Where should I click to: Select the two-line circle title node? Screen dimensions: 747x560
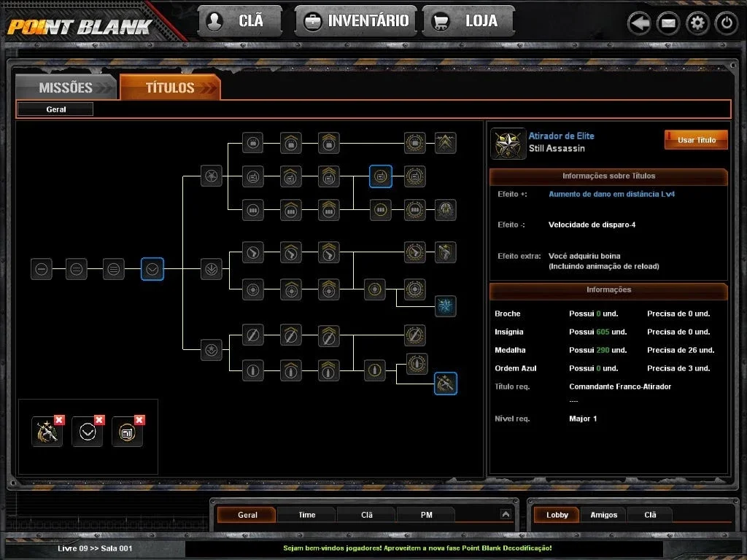(x=76, y=269)
